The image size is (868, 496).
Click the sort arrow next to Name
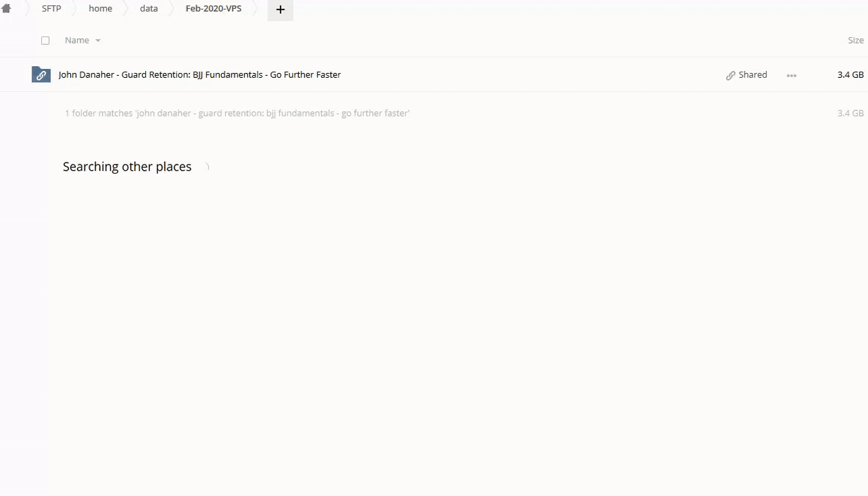tap(98, 41)
